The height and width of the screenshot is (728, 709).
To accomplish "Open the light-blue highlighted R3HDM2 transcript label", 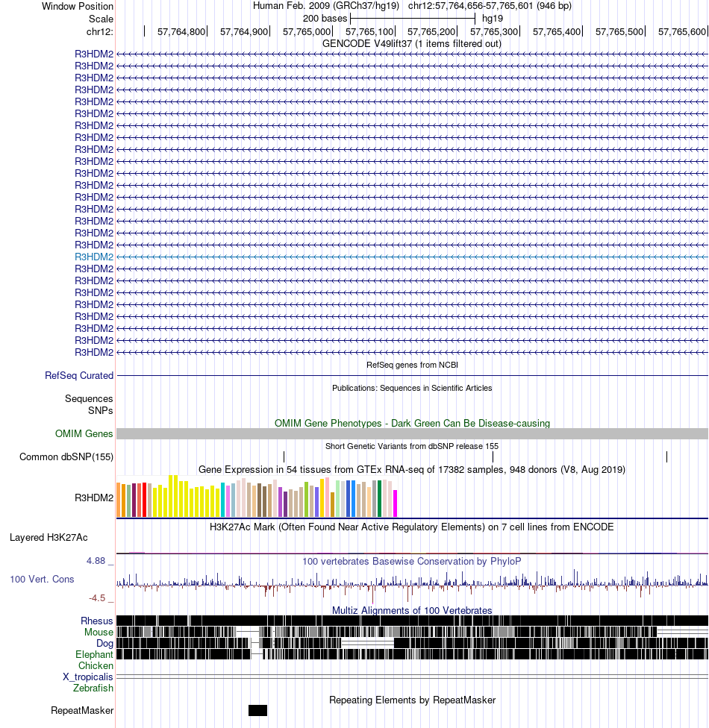I will 94,257.
